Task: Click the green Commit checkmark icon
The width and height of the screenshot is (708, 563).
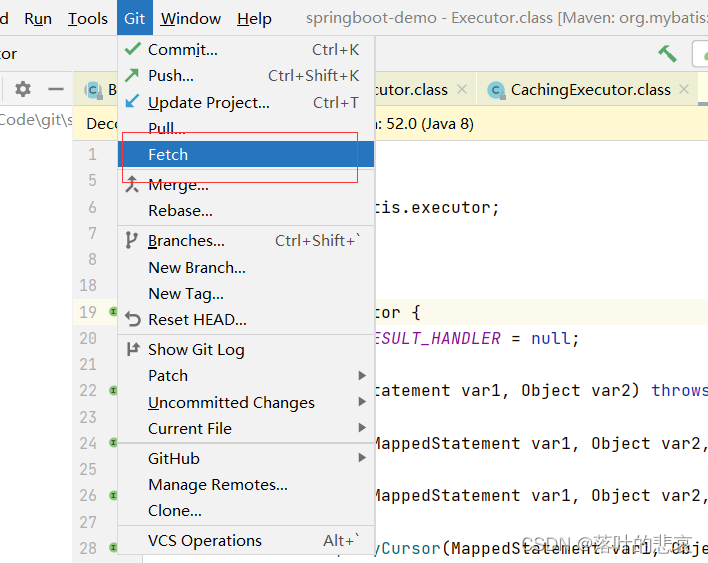Action: (132, 48)
